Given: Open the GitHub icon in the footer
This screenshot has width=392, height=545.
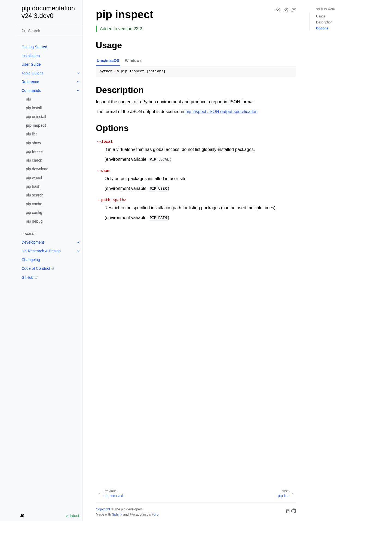Looking at the screenshot, I should pyautogui.click(x=294, y=511).
